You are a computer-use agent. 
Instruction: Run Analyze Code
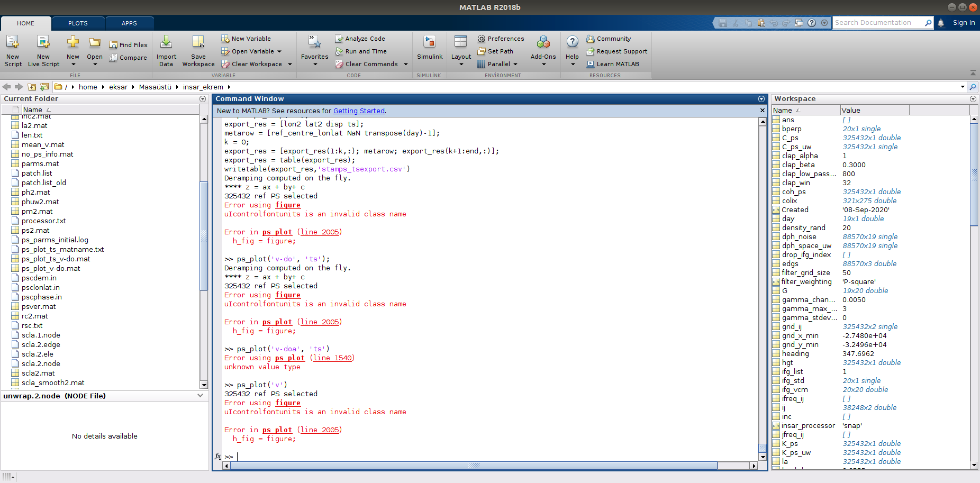coord(360,39)
